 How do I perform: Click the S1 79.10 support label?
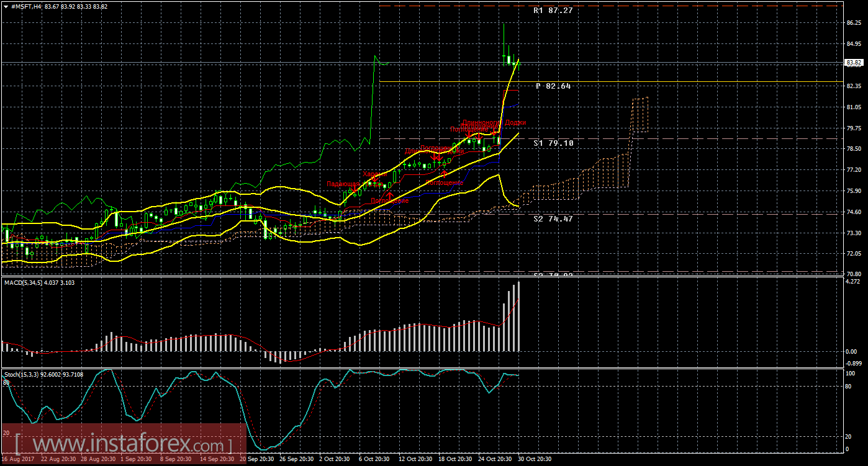(x=553, y=143)
